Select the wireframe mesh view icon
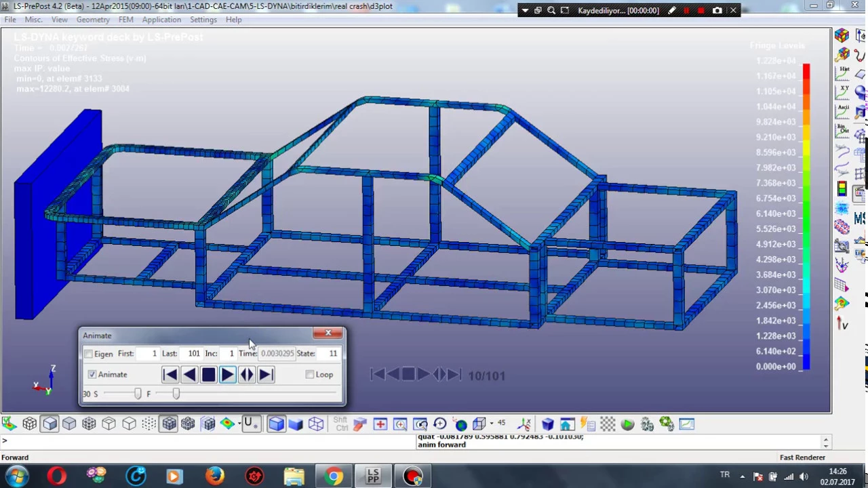The image size is (868, 488). [30, 424]
